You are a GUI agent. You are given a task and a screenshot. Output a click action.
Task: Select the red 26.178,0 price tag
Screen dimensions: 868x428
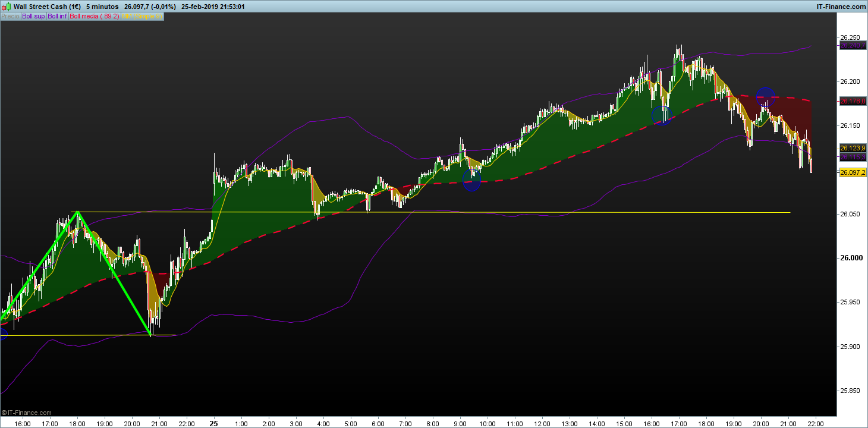coord(852,101)
